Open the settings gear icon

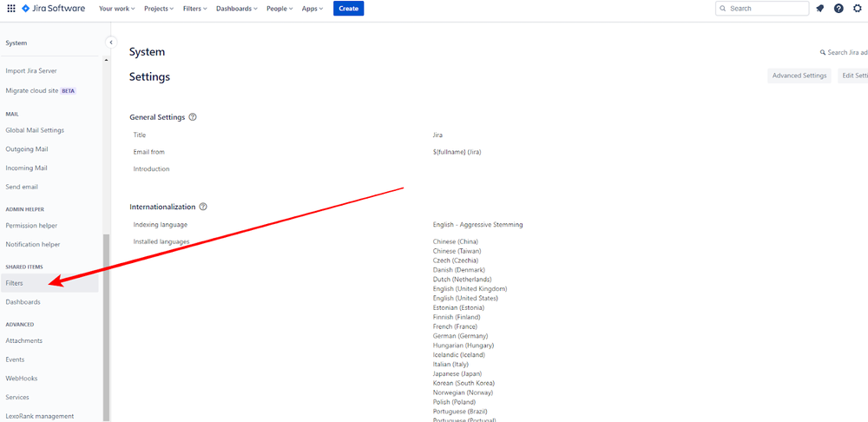coord(858,9)
